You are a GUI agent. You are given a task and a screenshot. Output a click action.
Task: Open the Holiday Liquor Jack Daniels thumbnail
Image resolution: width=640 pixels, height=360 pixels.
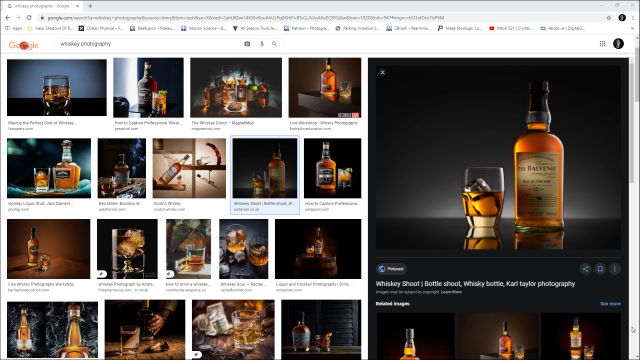[x=49, y=168]
